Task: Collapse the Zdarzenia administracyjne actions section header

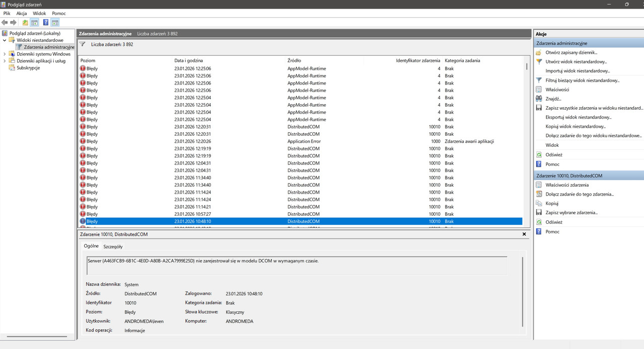Action: (589, 43)
